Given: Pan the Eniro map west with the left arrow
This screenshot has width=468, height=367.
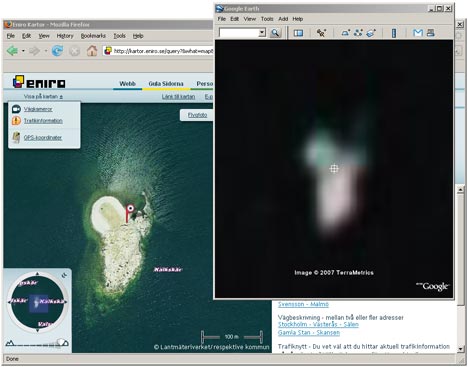Looking at the screenshot, I should point(9,302).
